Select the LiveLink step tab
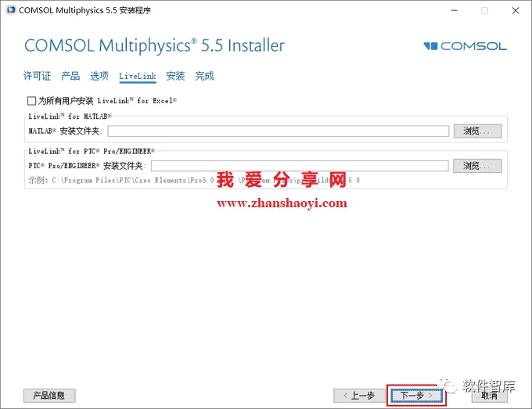 pos(138,76)
